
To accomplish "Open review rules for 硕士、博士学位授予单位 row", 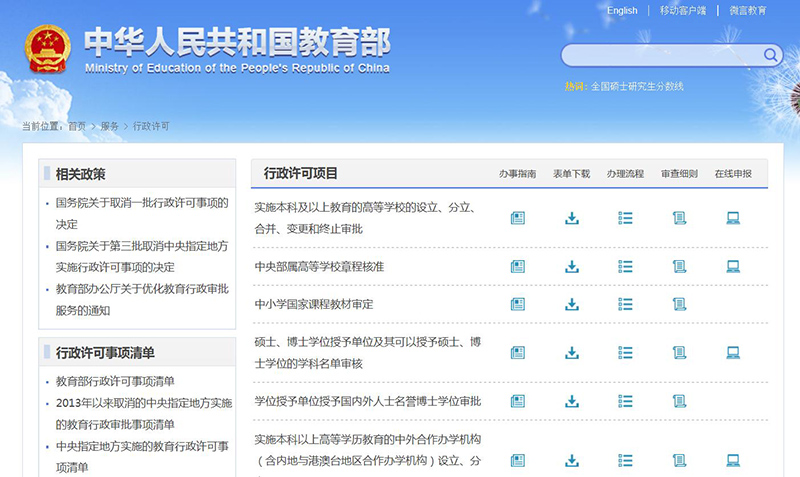I will pos(679,353).
